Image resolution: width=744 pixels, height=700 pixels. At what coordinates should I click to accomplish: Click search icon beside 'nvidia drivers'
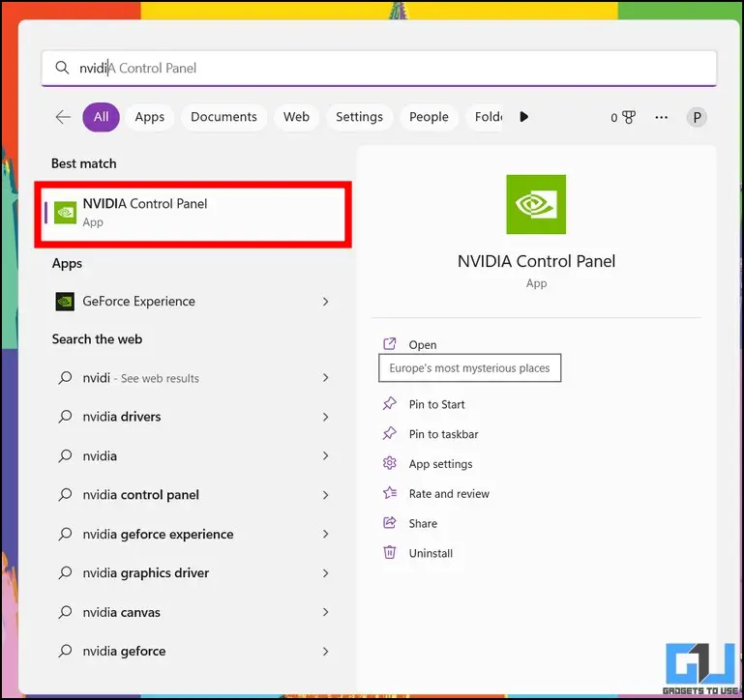tap(65, 417)
